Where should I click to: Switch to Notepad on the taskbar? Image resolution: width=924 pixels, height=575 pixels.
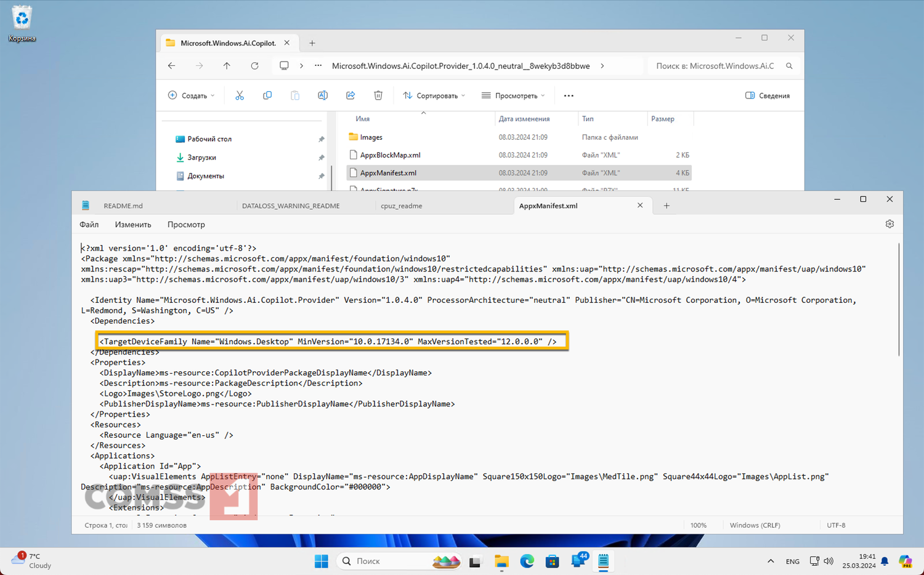604,561
